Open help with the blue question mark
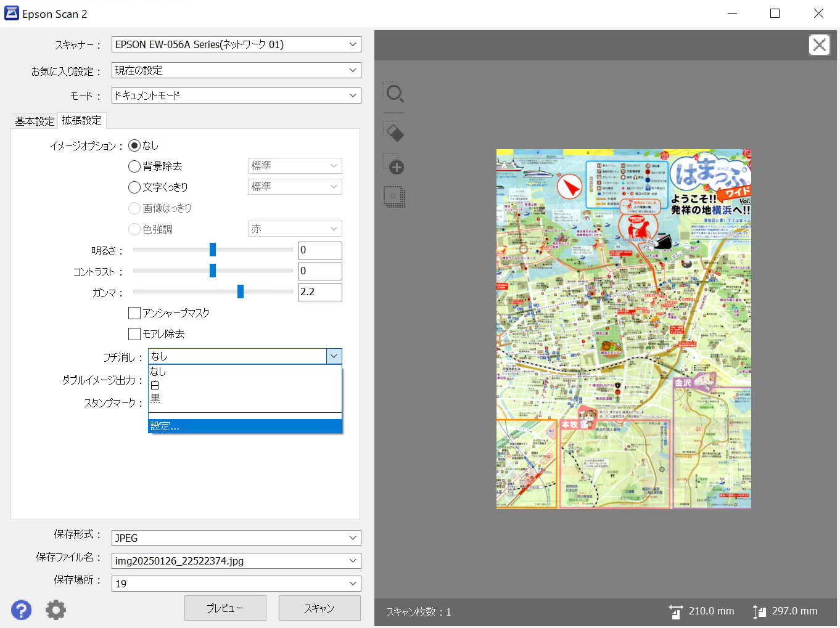This screenshot has width=840, height=628. tap(21, 610)
